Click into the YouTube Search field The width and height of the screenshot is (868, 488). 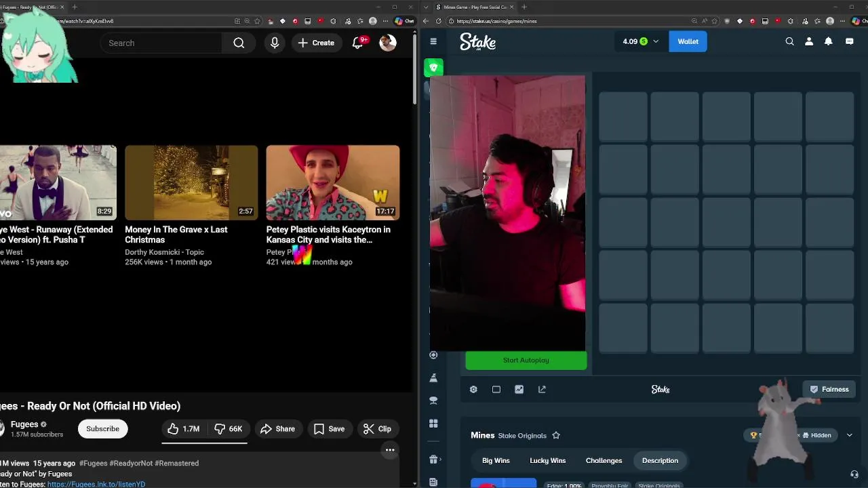click(x=161, y=43)
